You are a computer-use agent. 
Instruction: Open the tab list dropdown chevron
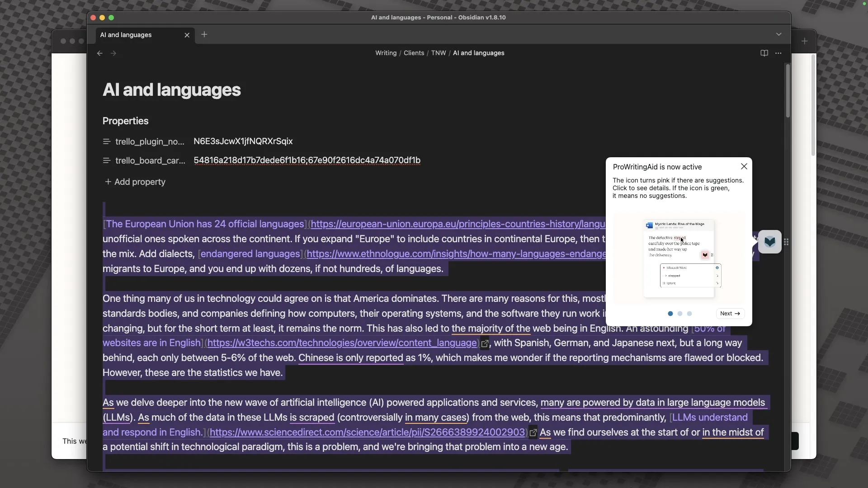pyautogui.click(x=778, y=34)
